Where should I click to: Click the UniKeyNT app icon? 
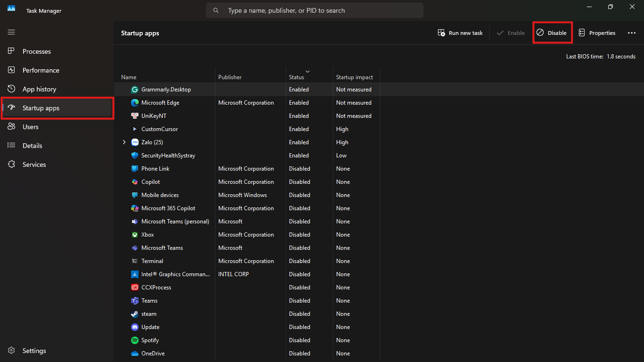134,116
